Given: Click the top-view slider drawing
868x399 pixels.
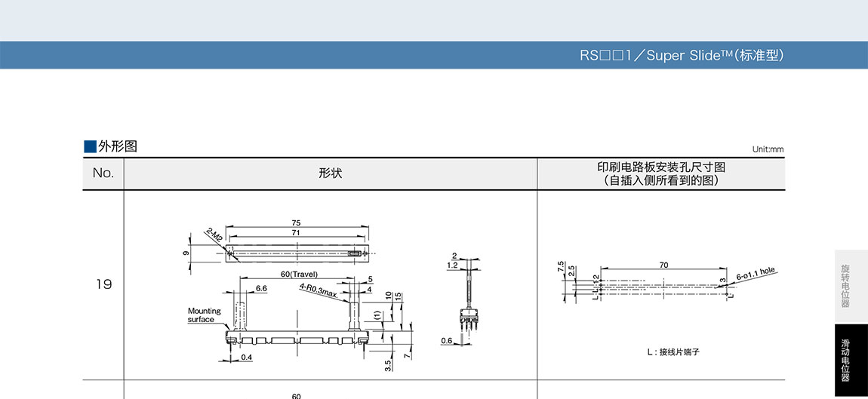Looking at the screenshot, I should [297, 255].
